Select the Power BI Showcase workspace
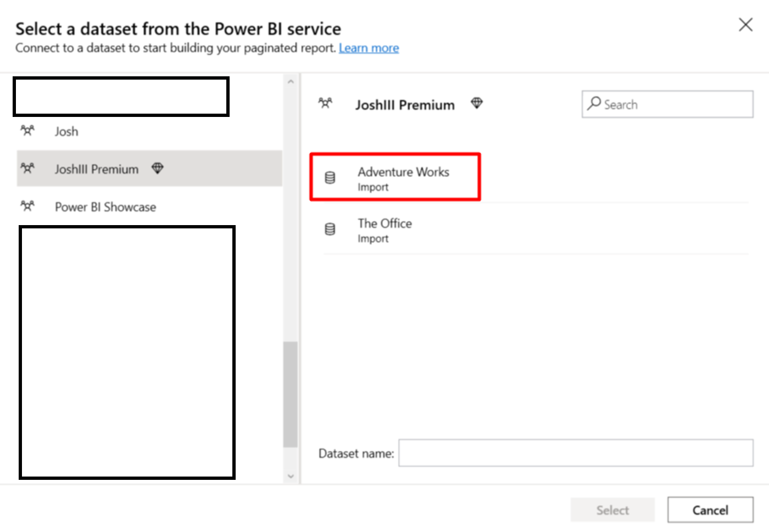769x532 pixels. pos(149,206)
